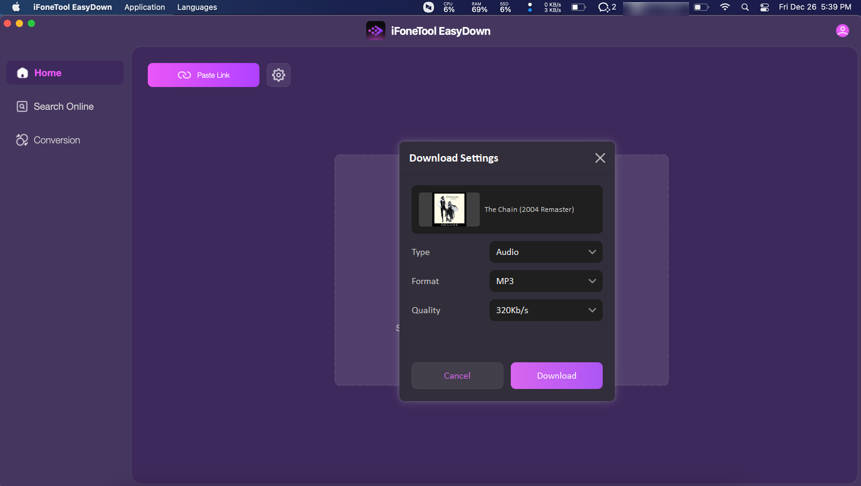This screenshot has width=861, height=486.
Task: Open the user account avatar icon
Action: 842,31
